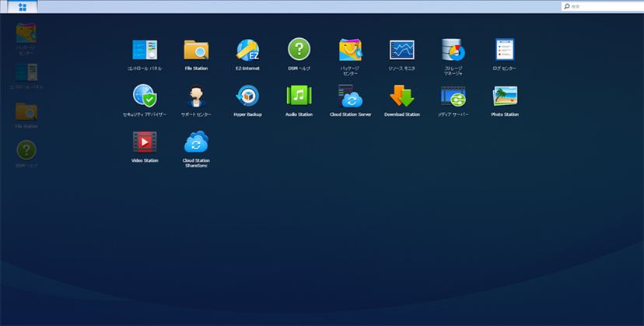The image size is (644, 326).
Task: Launch Cloud Station ShareSync icon
Action: click(x=196, y=142)
